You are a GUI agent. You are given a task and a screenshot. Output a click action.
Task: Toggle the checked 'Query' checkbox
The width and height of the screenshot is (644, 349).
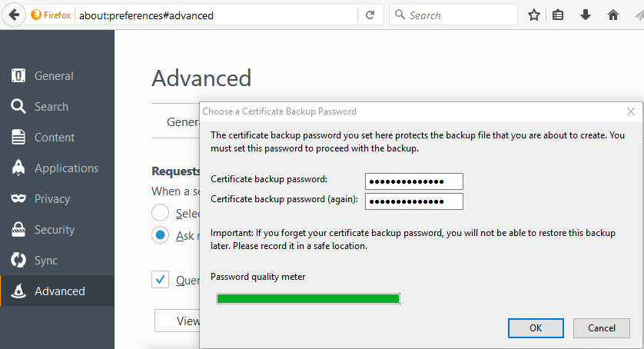coord(161,280)
